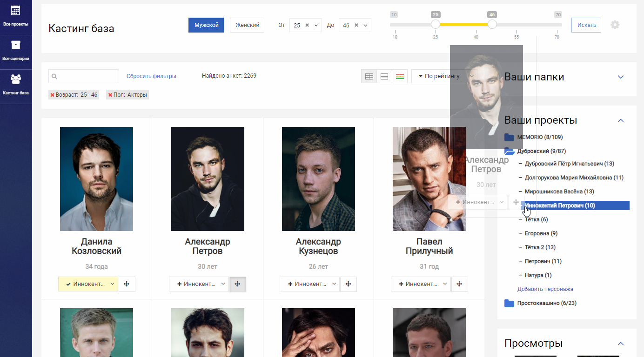The image size is (644, 357).
Task: Click Сбросить фильтры link
Action: [x=151, y=76]
